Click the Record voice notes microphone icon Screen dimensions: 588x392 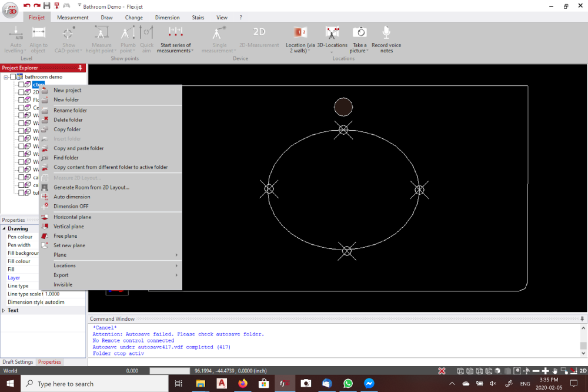pyautogui.click(x=386, y=33)
